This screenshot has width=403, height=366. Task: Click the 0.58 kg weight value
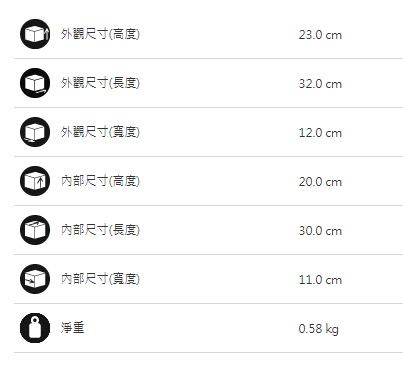click(318, 329)
